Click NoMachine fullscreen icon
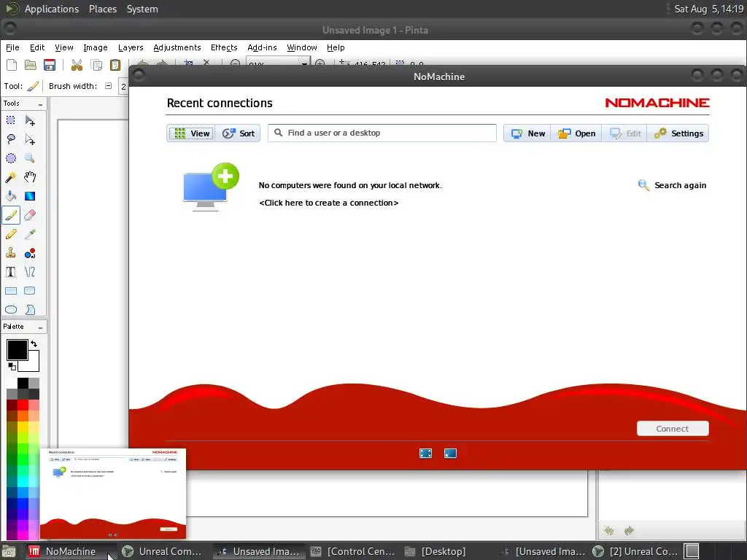The width and height of the screenshot is (747, 560). click(425, 454)
